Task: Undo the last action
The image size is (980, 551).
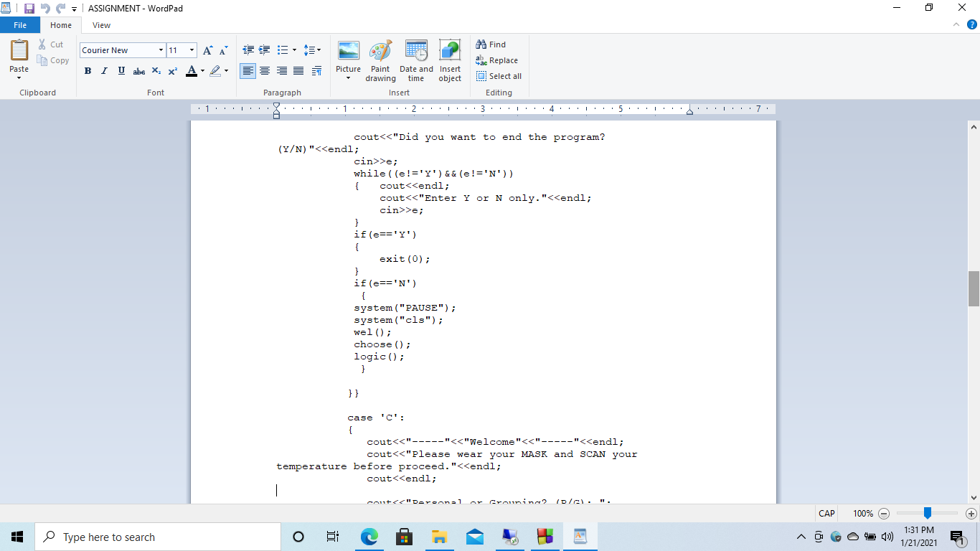Action: tap(45, 8)
